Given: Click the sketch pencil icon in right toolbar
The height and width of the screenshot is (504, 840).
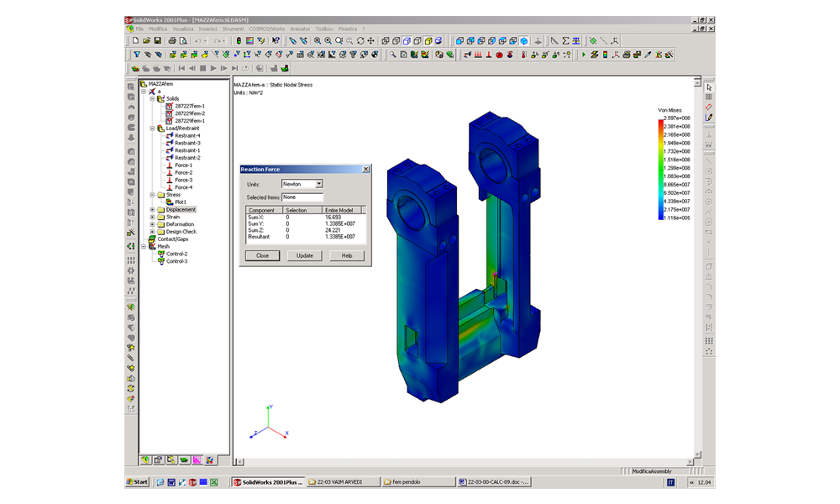Looking at the screenshot, I should [x=709, y=118].
